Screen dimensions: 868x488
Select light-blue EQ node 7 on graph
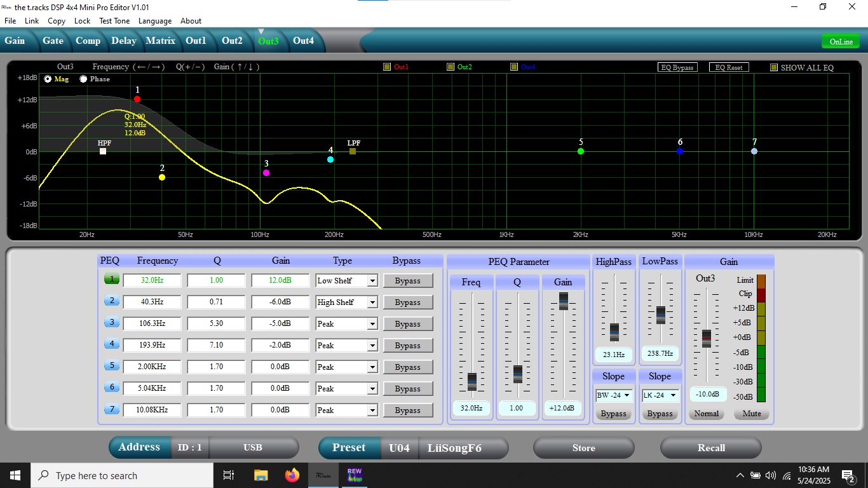point(754,151)
